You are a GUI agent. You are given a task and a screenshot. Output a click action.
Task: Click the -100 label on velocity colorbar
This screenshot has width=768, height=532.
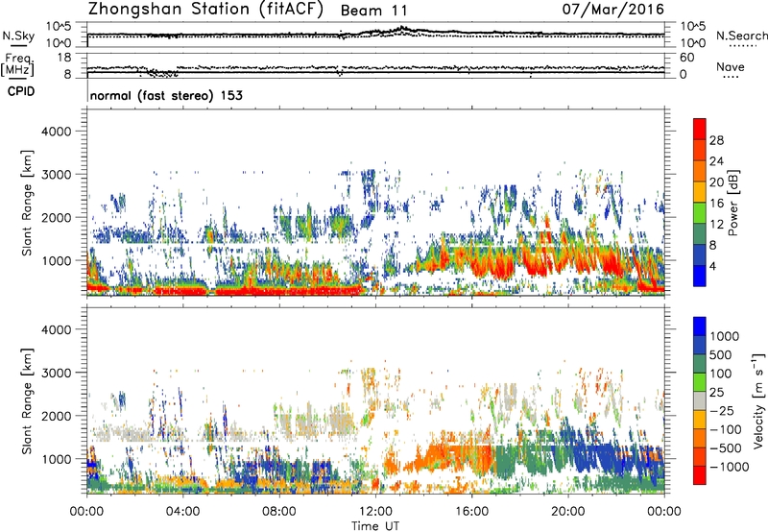726,429
